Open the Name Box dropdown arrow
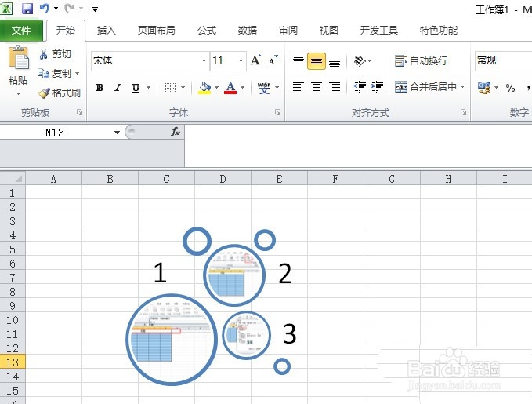Image resolution: width=532 pixels, height=404 pixels. click(x=117, y=133)
